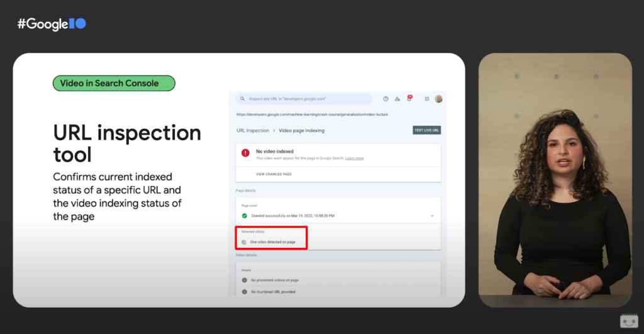Screen dimensions: 644x334
Task: Open the Learn more link
Action: point(354,158)
